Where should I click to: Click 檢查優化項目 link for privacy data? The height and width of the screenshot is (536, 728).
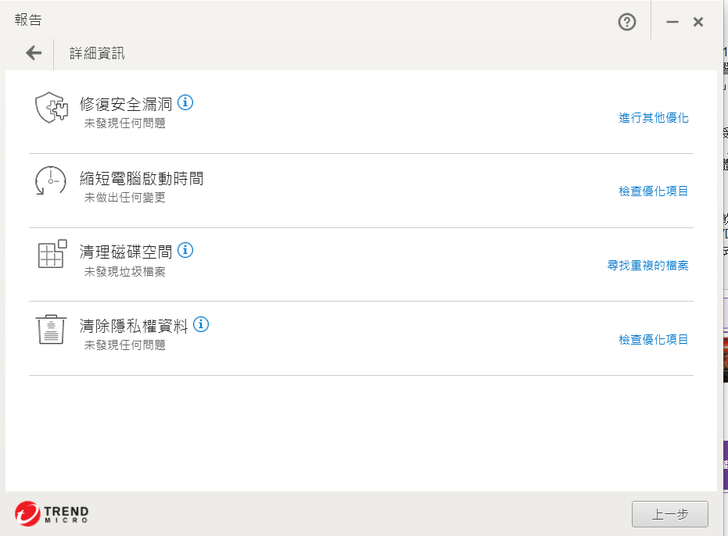click(653, 340)
